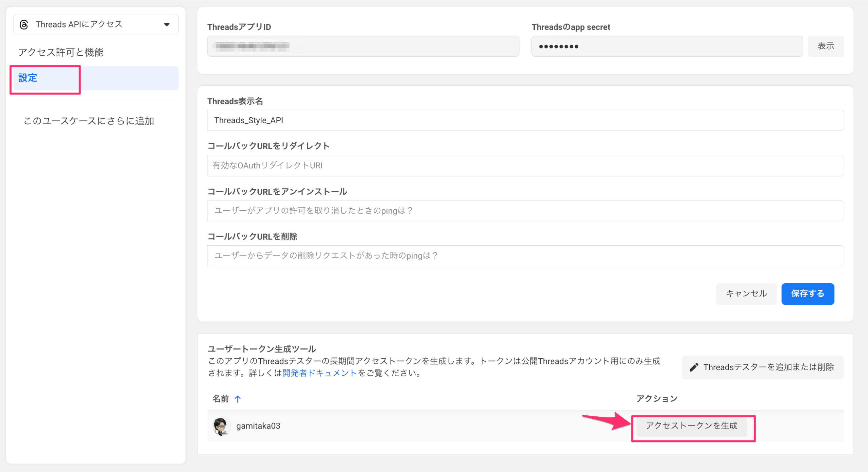
Task: Show app secret with 表示 button
Action: tap(825, 46)
